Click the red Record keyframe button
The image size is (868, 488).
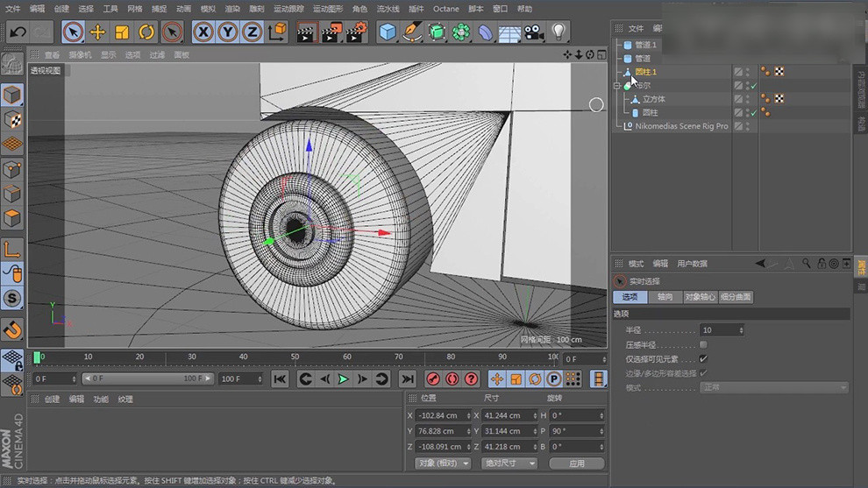pos(432,378)
